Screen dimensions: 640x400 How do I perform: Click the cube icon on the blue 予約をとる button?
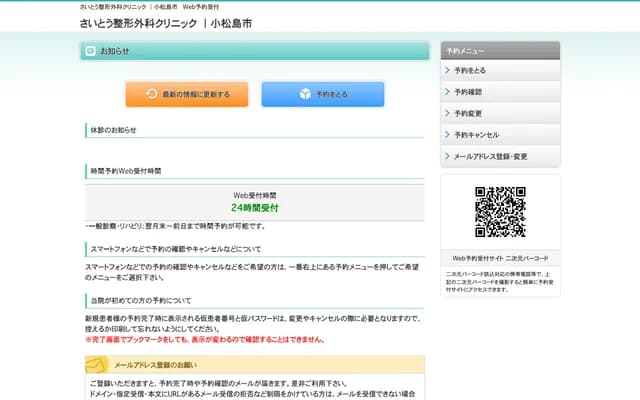[x=305, y=94]
